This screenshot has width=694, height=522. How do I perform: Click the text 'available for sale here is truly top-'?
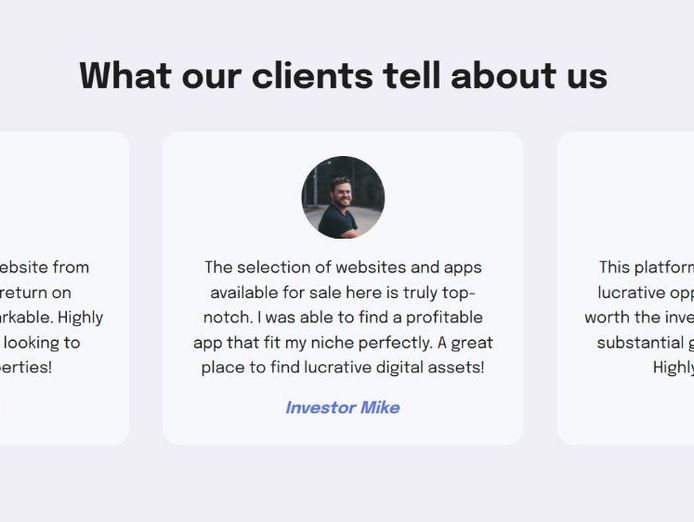point(343,293)
